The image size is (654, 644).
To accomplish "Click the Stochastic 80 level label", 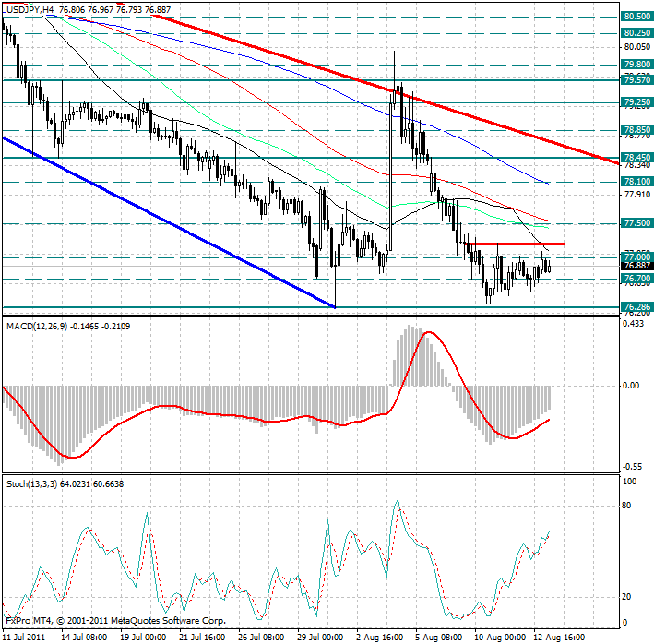I will [626, 506].
